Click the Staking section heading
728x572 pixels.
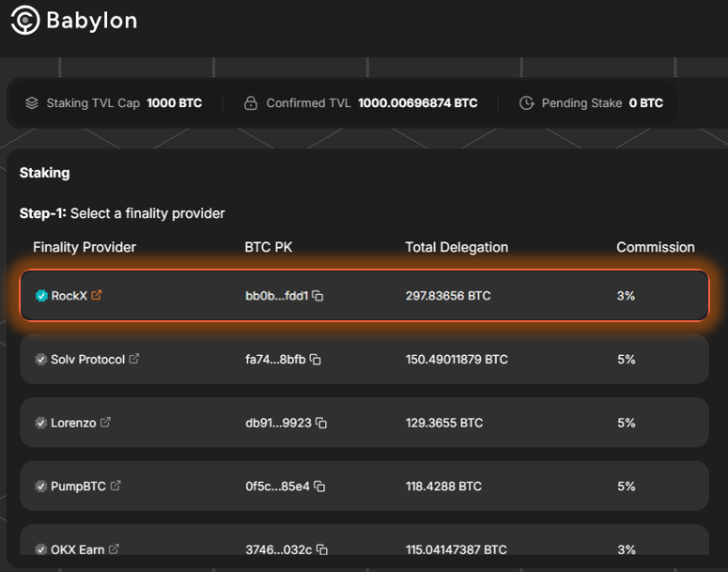tap(44, 173)
